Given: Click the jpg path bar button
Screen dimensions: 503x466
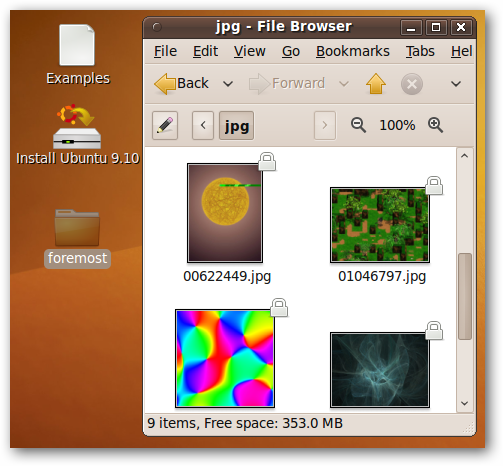Looking at the screenshot, I should (236, 126).
